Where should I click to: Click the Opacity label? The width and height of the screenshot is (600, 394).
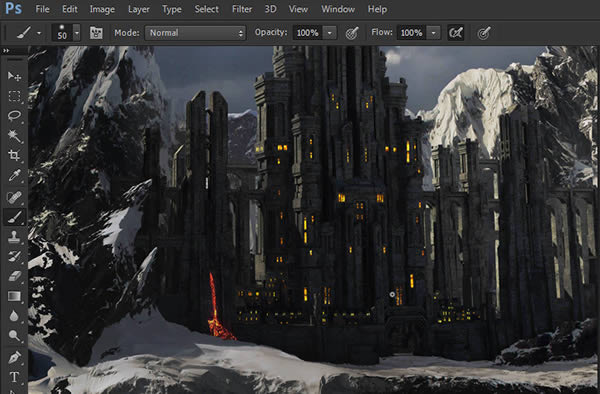(x=271, y=32)
